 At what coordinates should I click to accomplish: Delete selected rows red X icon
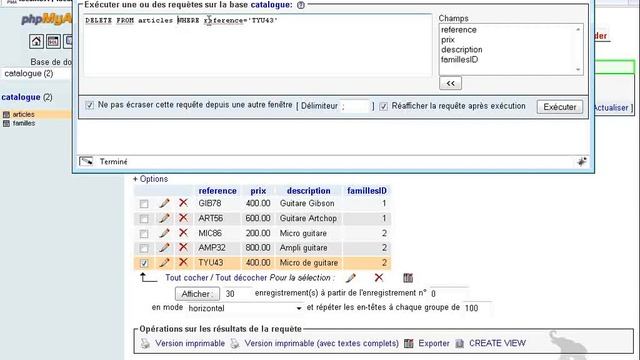pyautogui.click(x=379, y=278)
